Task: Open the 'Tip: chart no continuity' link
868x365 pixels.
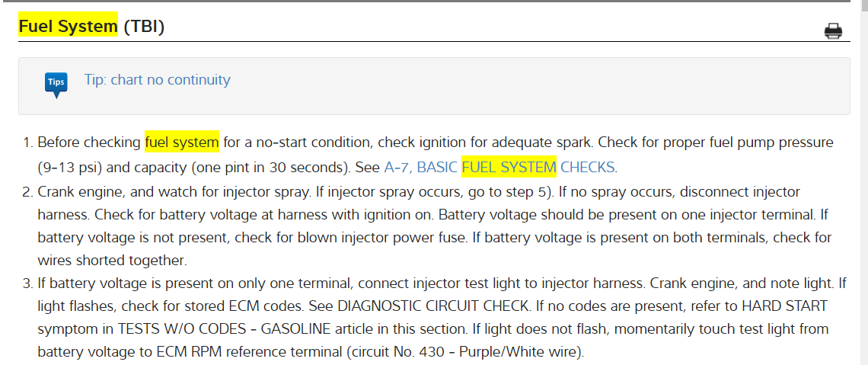Action: [157, 79]
